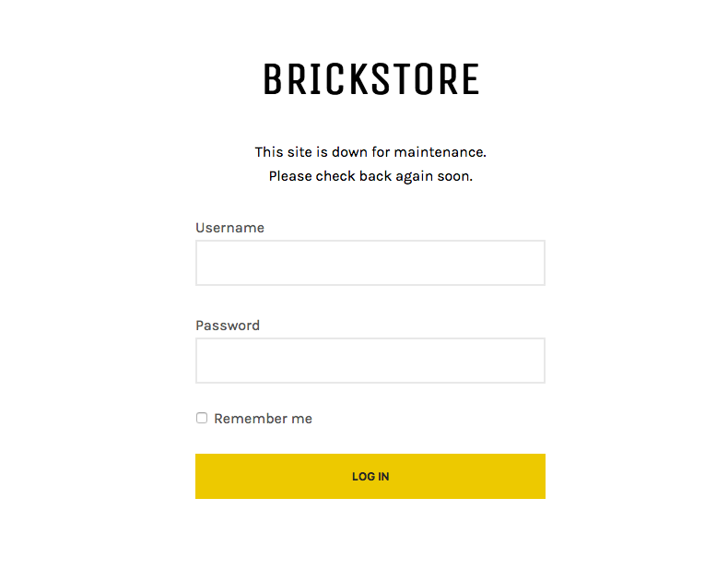This screenshot has height=581, width=728.
Task: Click the site down for maintenance message
Action: pyautogui.click(x=370, y=151)
